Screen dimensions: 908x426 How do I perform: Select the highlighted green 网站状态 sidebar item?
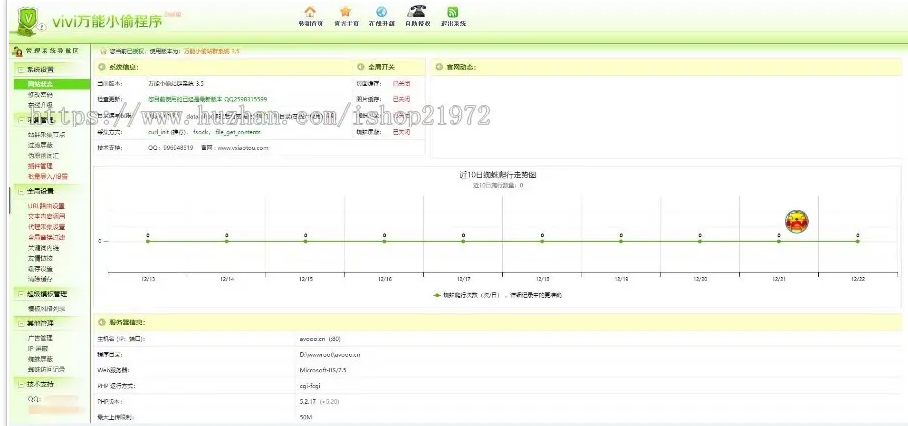tap(41, 84)
